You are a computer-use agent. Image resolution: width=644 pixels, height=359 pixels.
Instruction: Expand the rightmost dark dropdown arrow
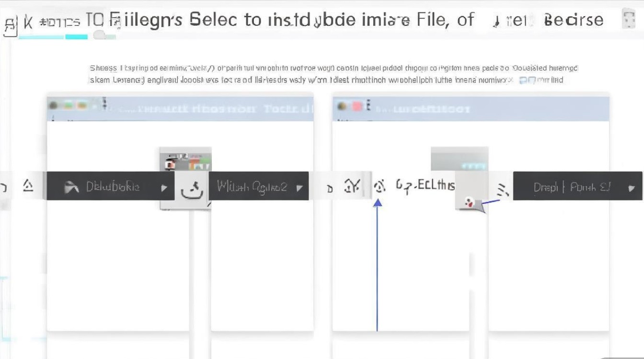coord(632,188)
